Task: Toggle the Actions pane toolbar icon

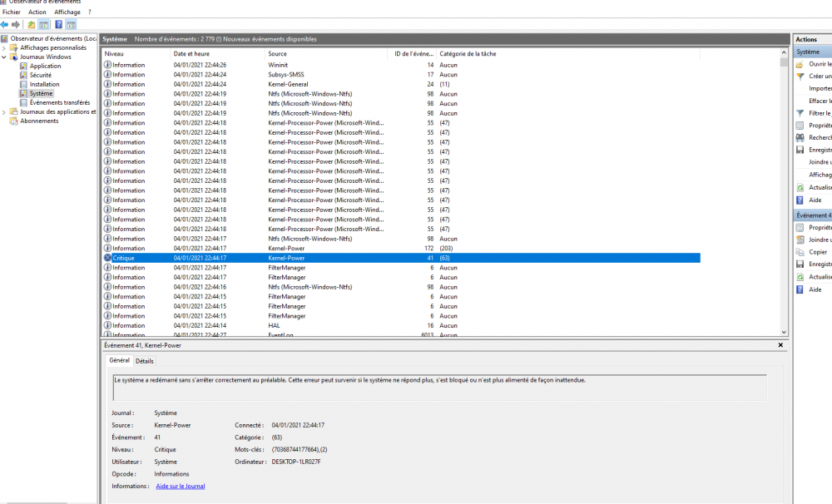Action: [x=72, y=25]
